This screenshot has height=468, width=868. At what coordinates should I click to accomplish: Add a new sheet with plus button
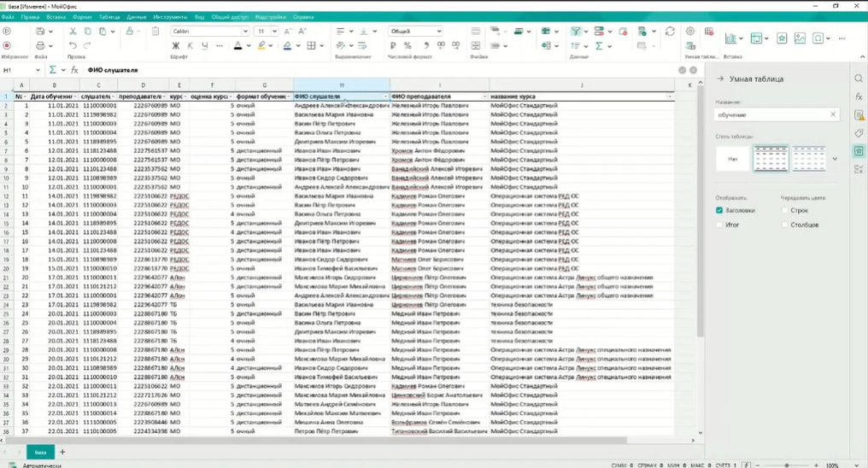(62, 452)
